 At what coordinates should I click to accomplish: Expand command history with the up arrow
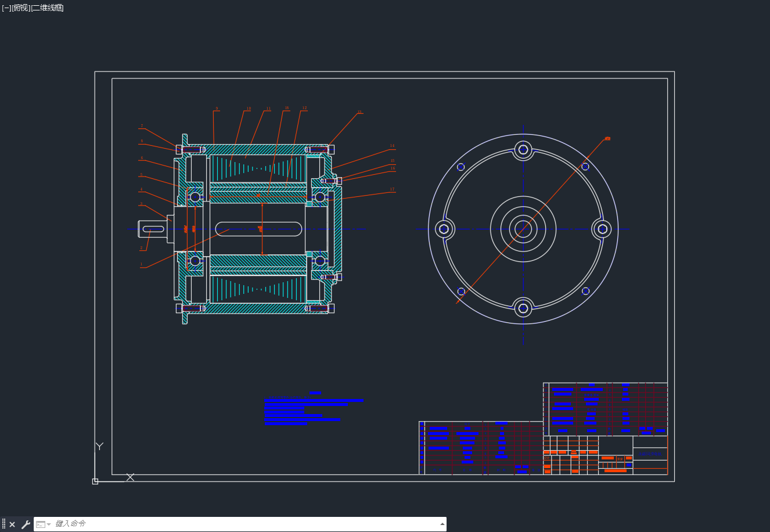tap(442, 524)
